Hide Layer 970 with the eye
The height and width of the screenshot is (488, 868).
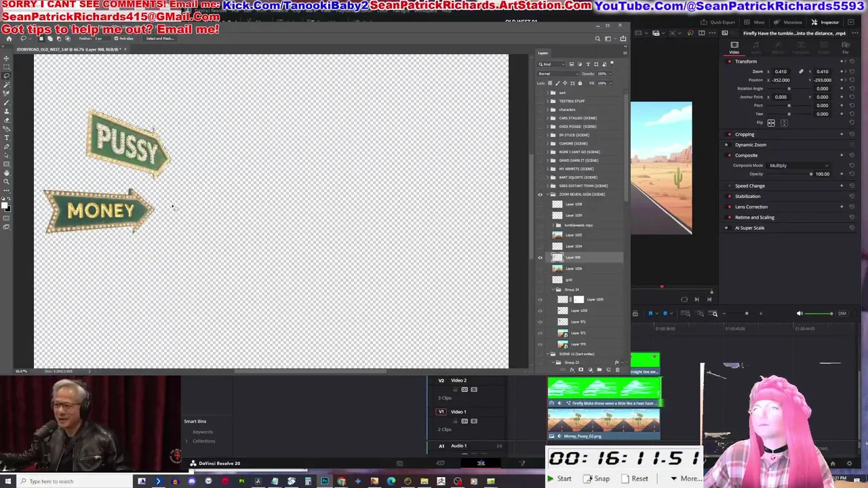[540, 344]
